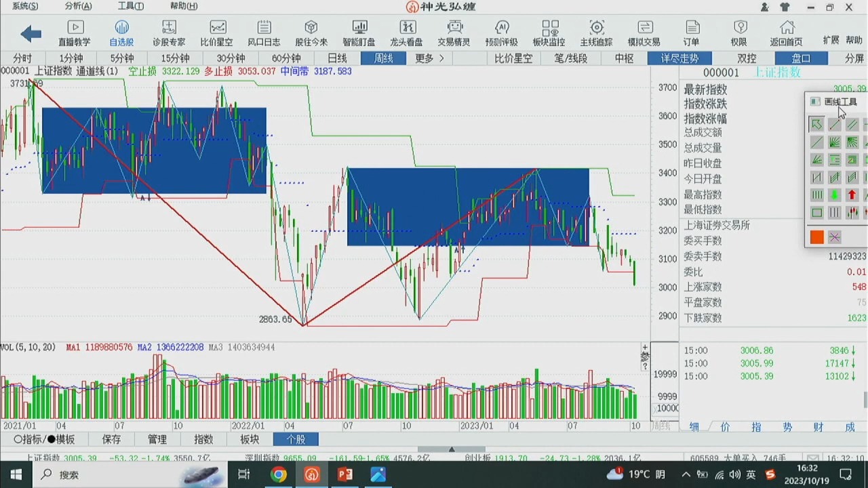Select the red up arrow marker tool

coord(852,195)
